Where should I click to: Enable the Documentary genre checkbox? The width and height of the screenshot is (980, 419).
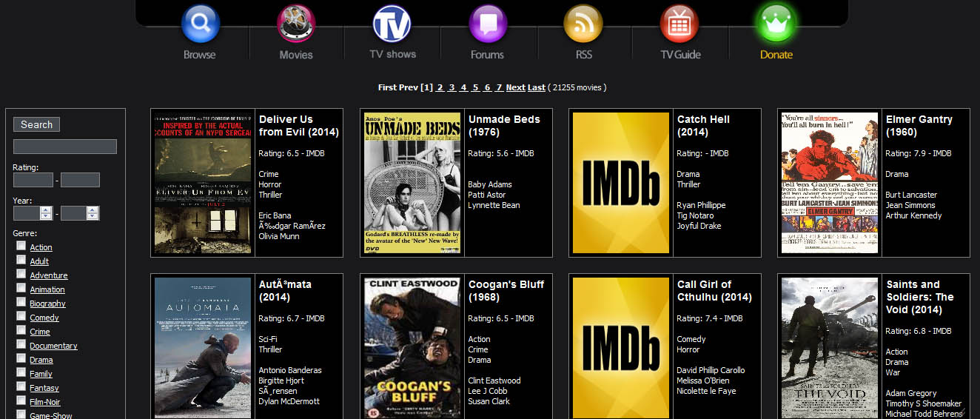coord(21,344)
